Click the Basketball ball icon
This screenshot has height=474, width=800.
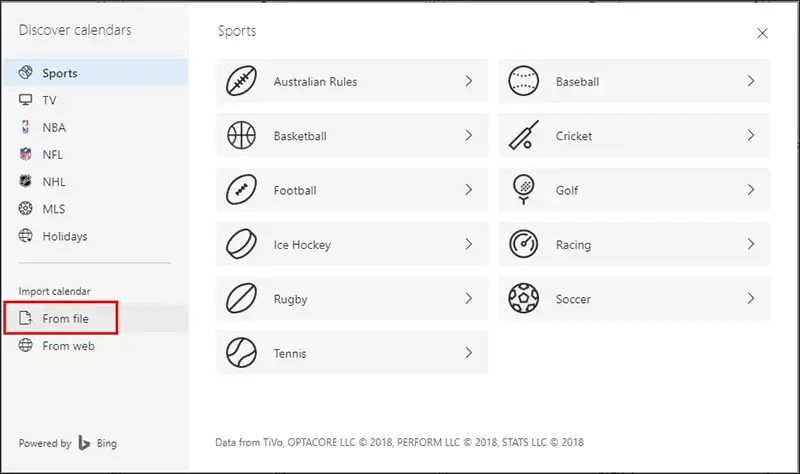pyautogui.click(x=242, y=136)
